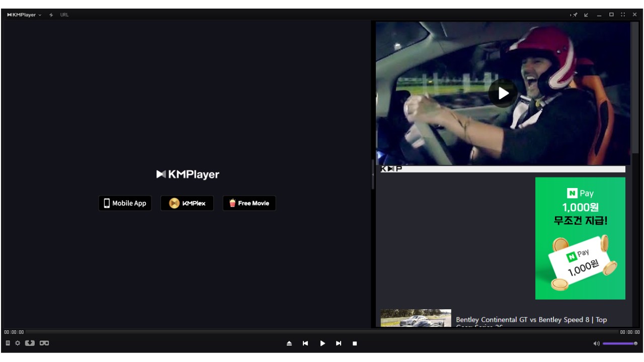Click the side panel collapse handle

click(373, 174)
